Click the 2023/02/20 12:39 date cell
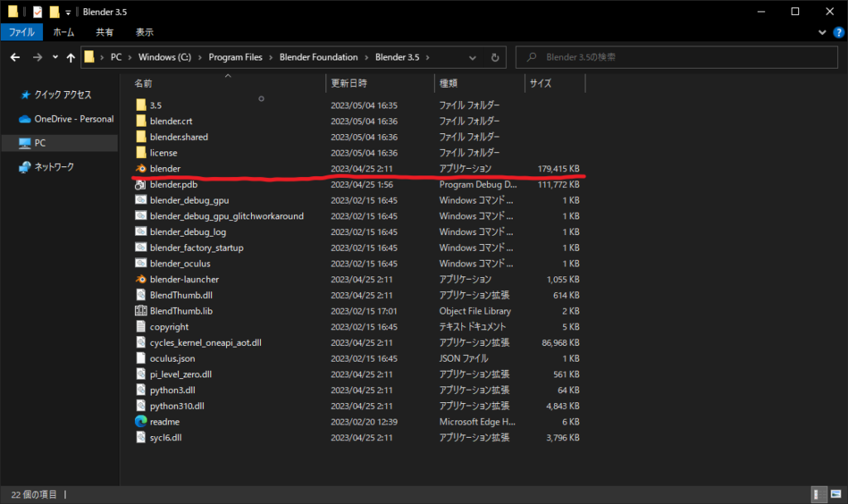The height and width of the screenshot is (504, 848). 364,422
